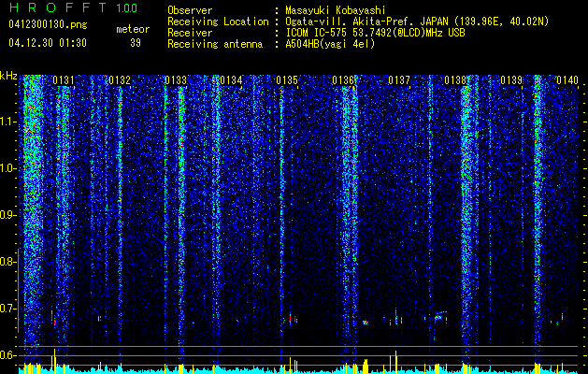This screenshot has width=588, height=374.
Task: Click the 0131 time marker
Action: click(x=64, y=80)
